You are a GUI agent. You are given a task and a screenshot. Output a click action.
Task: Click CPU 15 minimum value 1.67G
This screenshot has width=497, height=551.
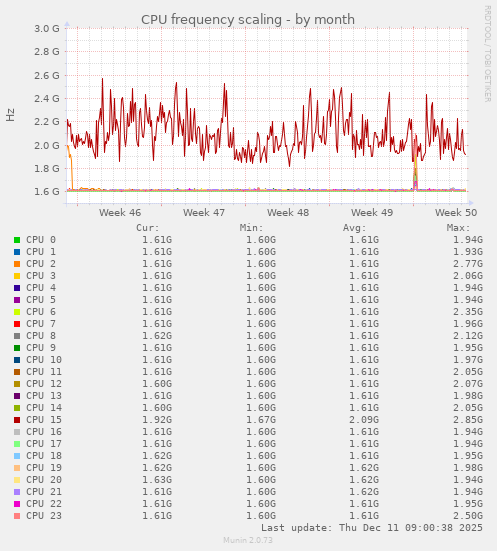pyautogui.click(x=261, y=420)
